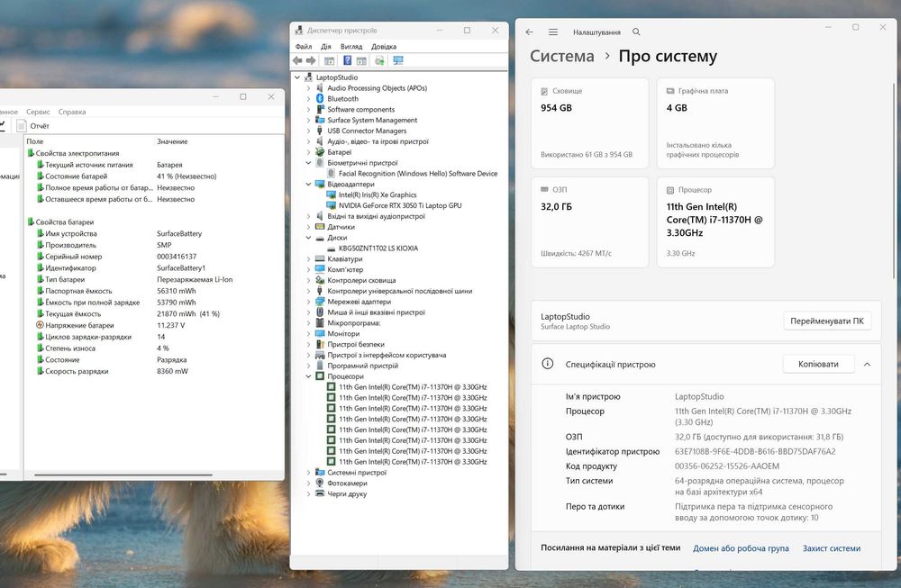The width and height of the screenshot is (901, 588).
Task: Click Device Manager title bar app icon
Action: tap(299, 31)
